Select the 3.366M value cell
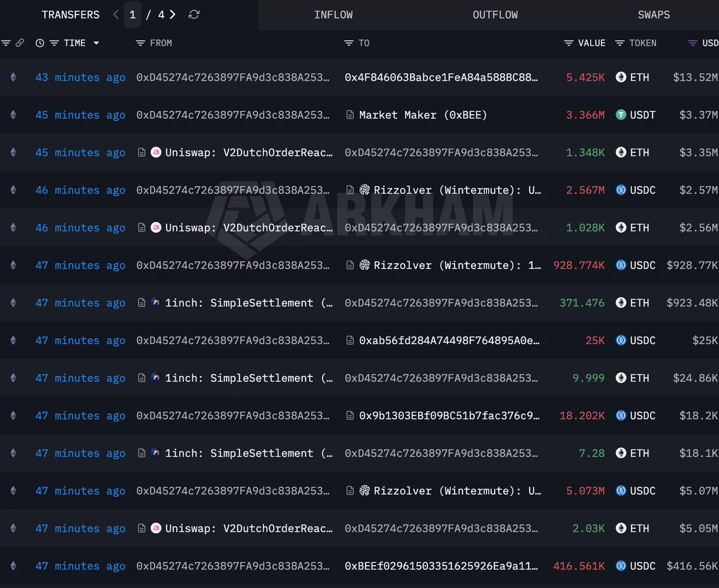The image size is (719, 588). [585, 115]
